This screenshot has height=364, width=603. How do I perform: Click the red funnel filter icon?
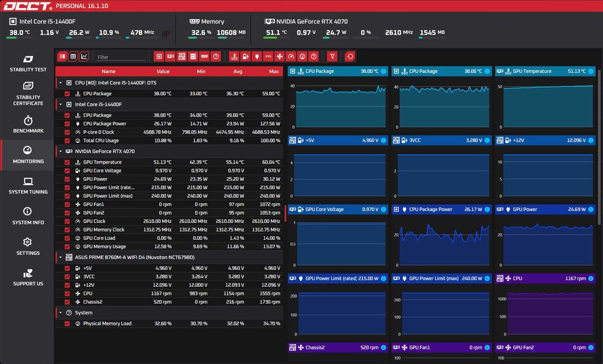332,57
